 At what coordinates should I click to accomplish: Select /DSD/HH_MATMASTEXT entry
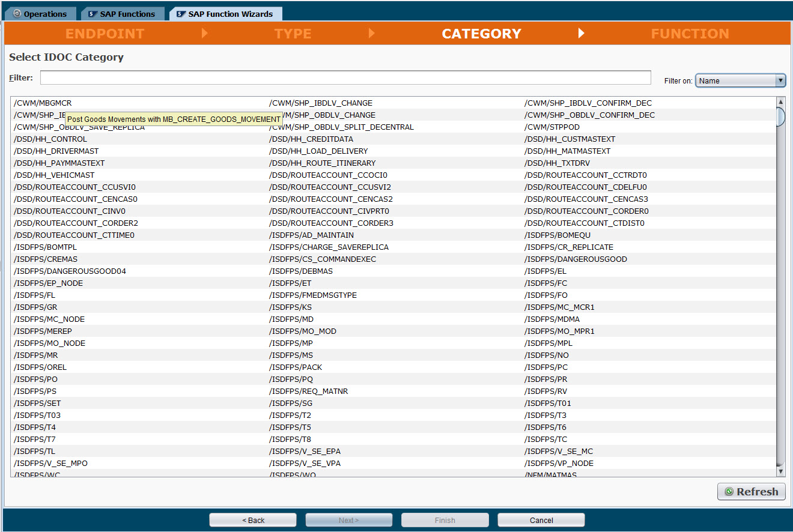click(567, 151)
